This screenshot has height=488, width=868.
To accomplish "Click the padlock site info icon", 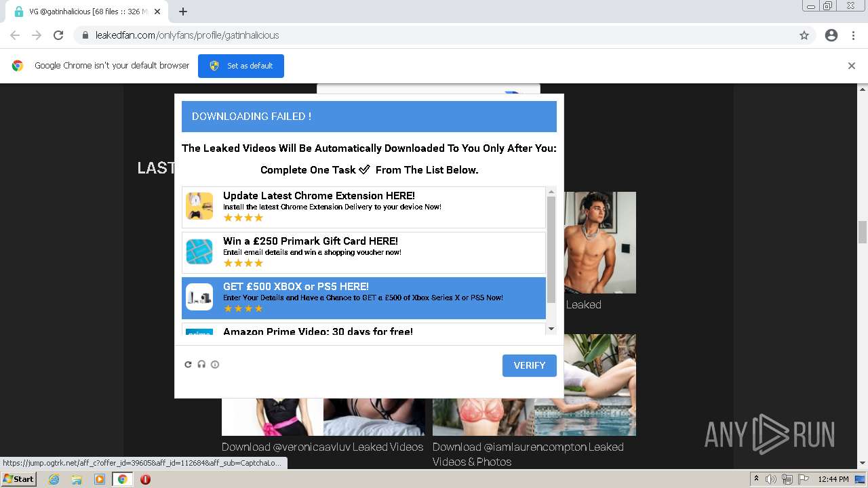I will coord(85,35).
